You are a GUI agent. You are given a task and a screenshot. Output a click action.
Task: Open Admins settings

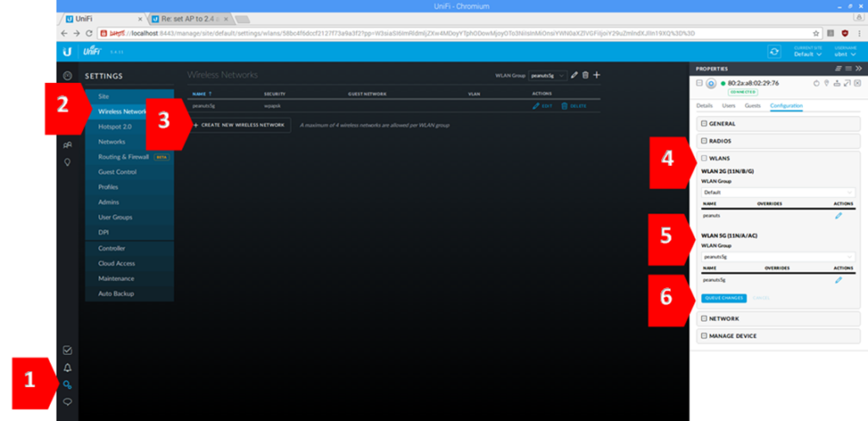pos(130,202)
